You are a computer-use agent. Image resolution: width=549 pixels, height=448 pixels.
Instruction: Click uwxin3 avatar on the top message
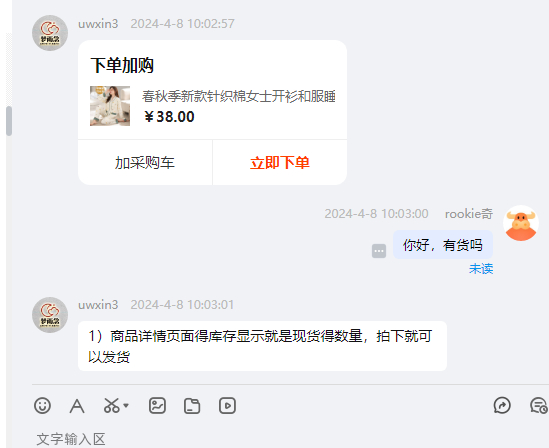click(50, 33)
